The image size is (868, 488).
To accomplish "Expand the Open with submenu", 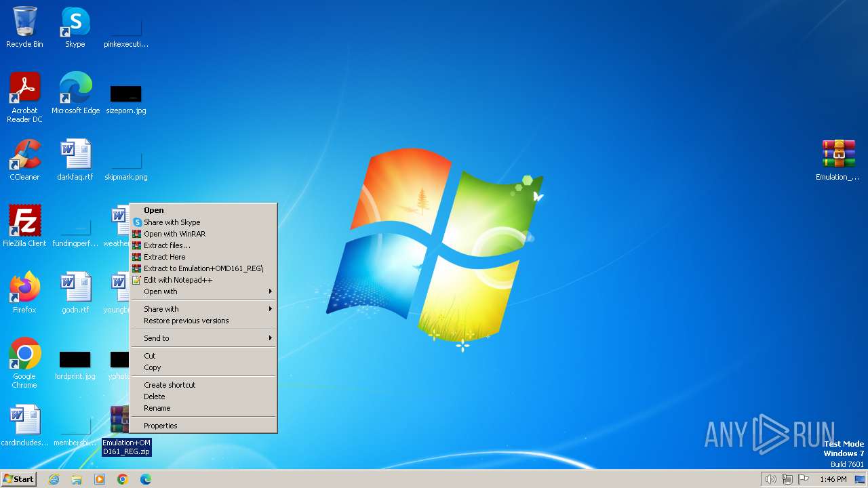I will coord(203,291).
